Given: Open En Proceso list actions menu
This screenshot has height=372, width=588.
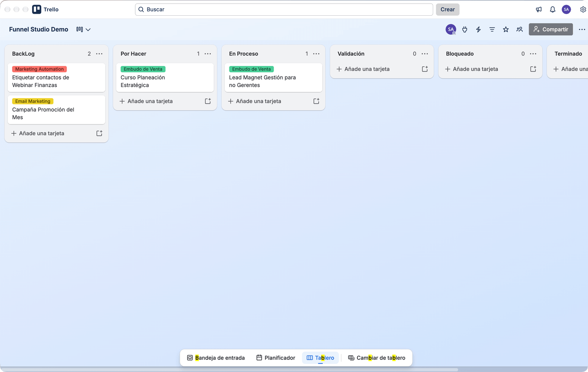Looking at the screenshot, I should point(316,54).
